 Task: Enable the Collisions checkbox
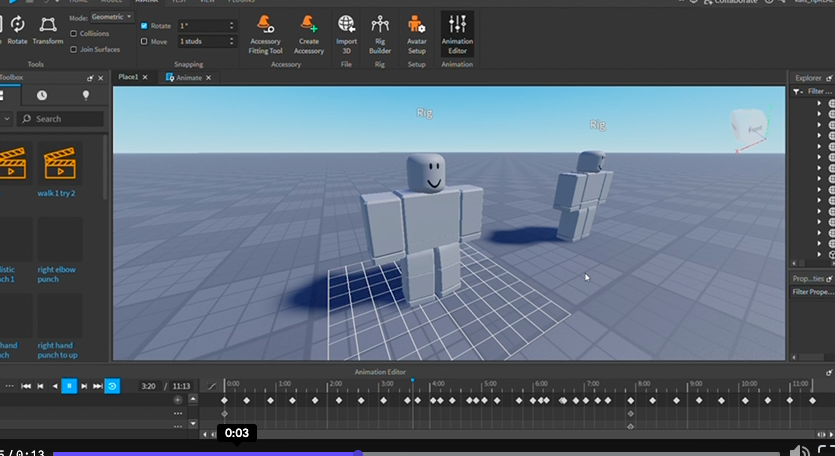coord(73,34)
